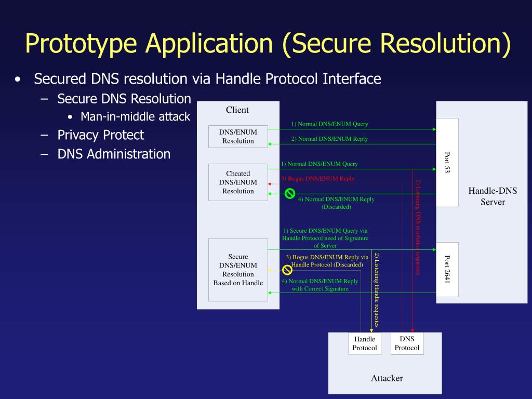Select the DNS/ENUM Resolution box
Image resolution: width=532 pixels, height=399 pixels.
pos(238,137)
